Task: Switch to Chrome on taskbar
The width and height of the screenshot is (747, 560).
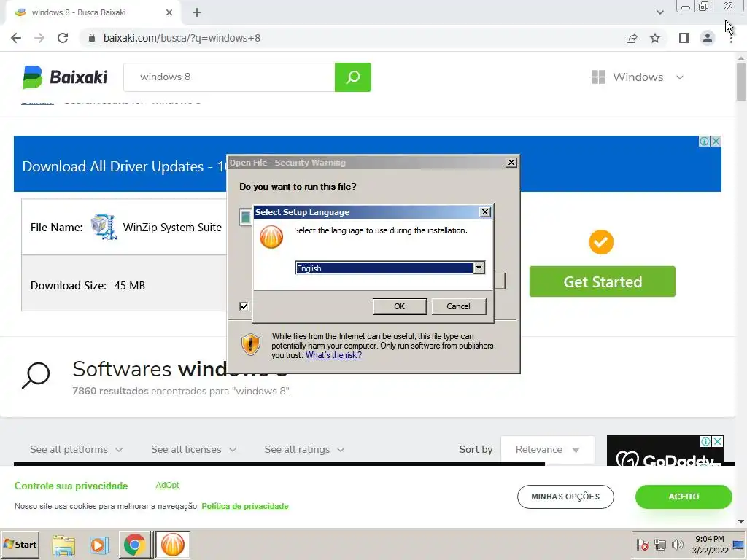Action: [x=134, y=545]
